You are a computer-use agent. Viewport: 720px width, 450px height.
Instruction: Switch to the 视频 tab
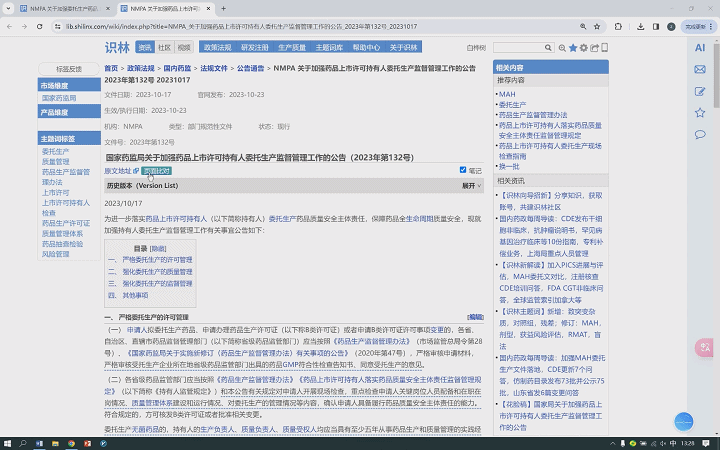[x=183, y=47]
